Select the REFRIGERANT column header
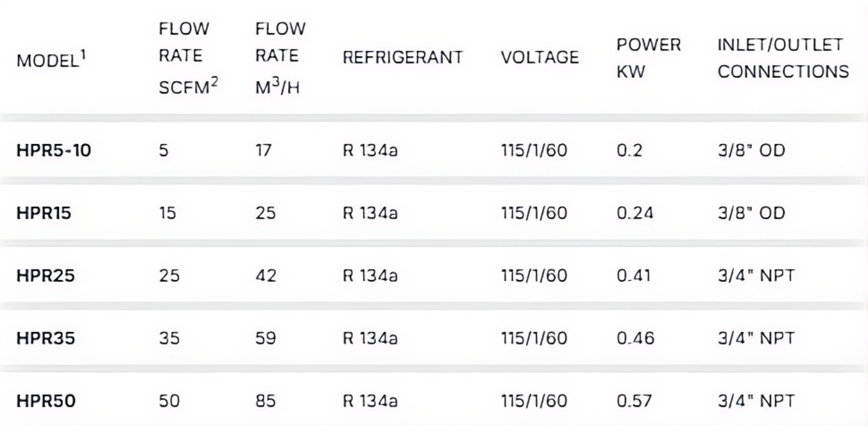The width and height of the screenshot is (868, 434). pos(403,57)
